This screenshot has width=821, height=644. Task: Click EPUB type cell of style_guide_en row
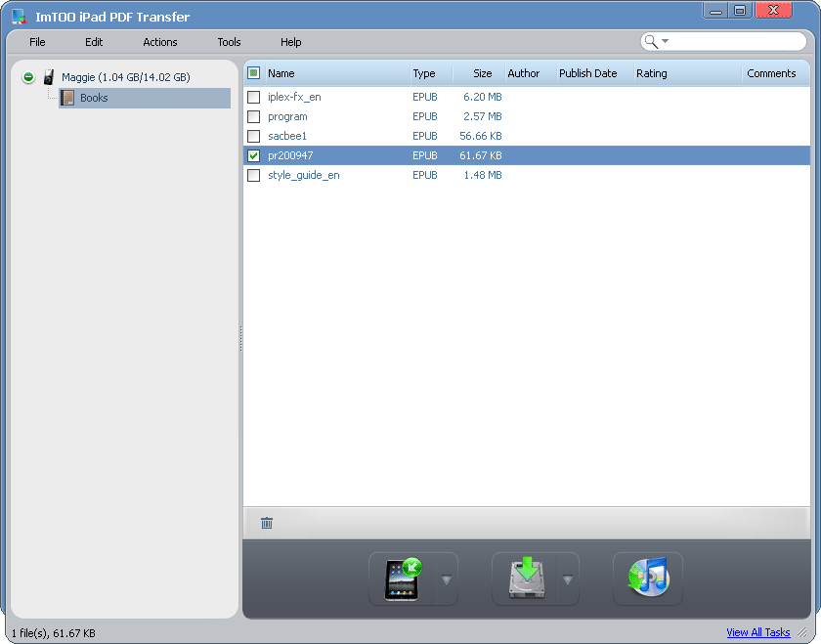pos(424,175)
